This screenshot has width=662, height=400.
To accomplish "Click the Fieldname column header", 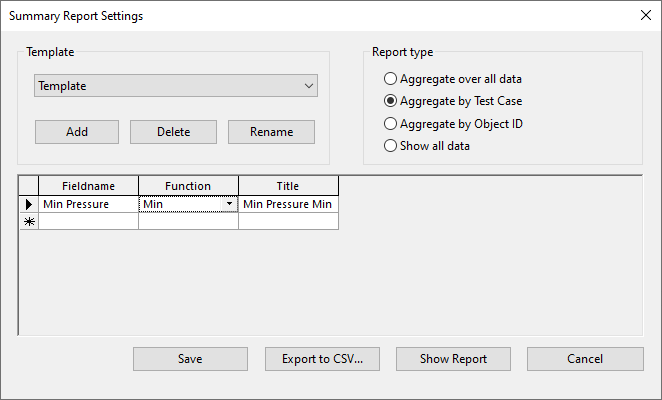I will point(88,186).
